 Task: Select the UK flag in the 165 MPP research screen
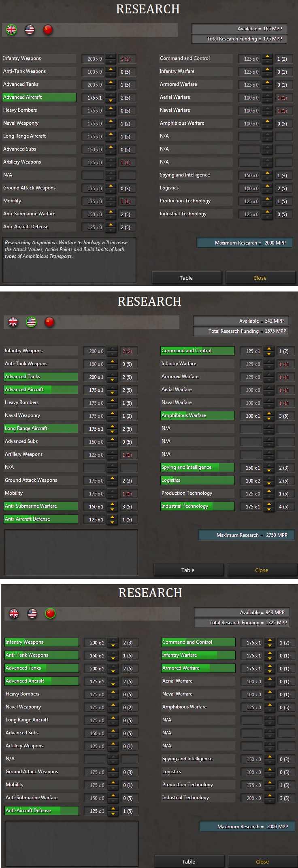point(11,30)
